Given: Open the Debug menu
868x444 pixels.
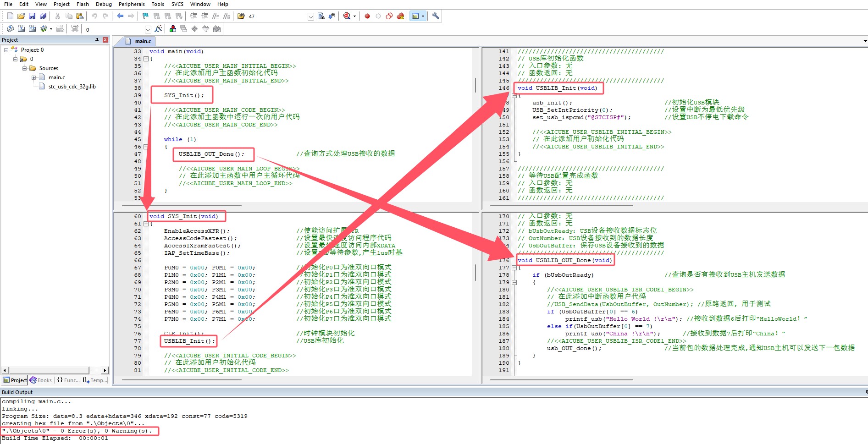Looking at the screenshot, I should click(x=104, y=4).
